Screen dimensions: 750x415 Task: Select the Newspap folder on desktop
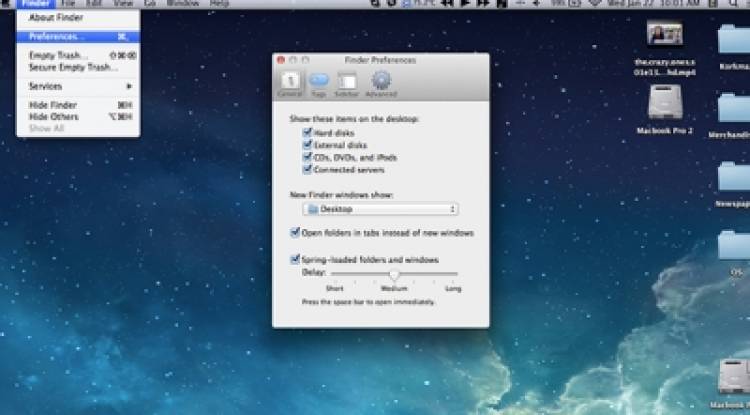pos(735,177)
